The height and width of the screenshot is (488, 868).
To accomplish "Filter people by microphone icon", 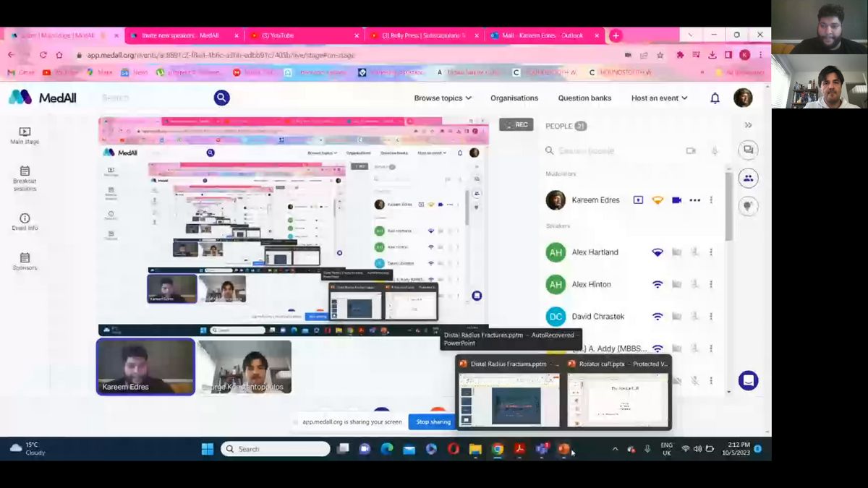I will pos(715,150).
